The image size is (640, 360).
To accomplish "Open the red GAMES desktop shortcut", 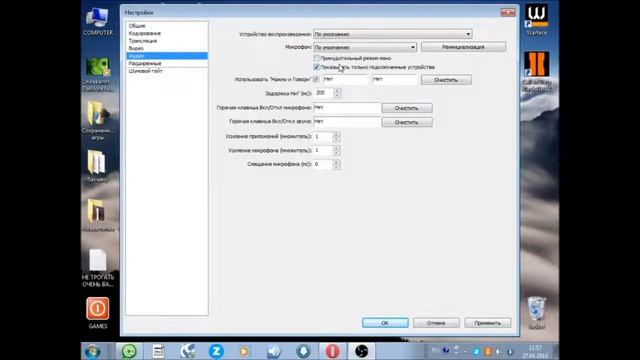I will pos(98,313).
